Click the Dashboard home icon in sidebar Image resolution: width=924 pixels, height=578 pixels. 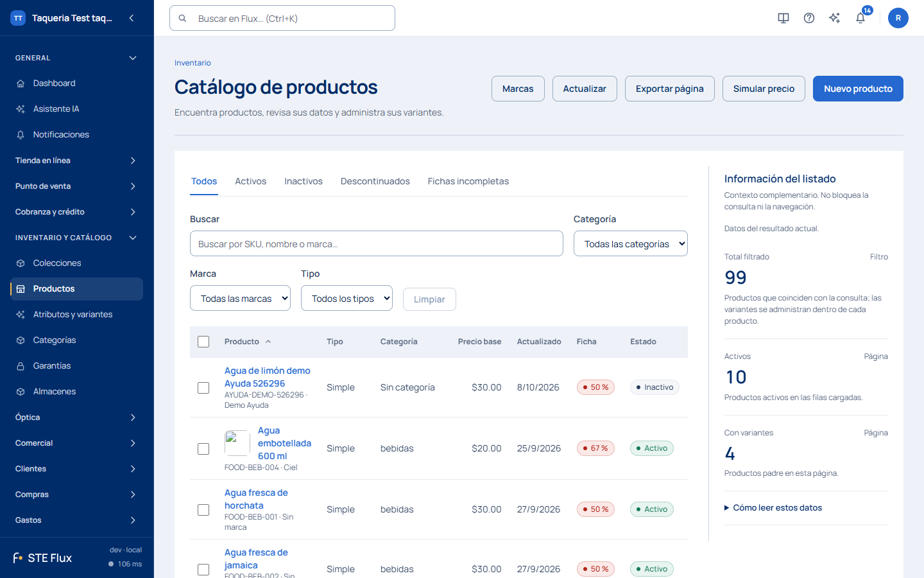coord(21,83)
